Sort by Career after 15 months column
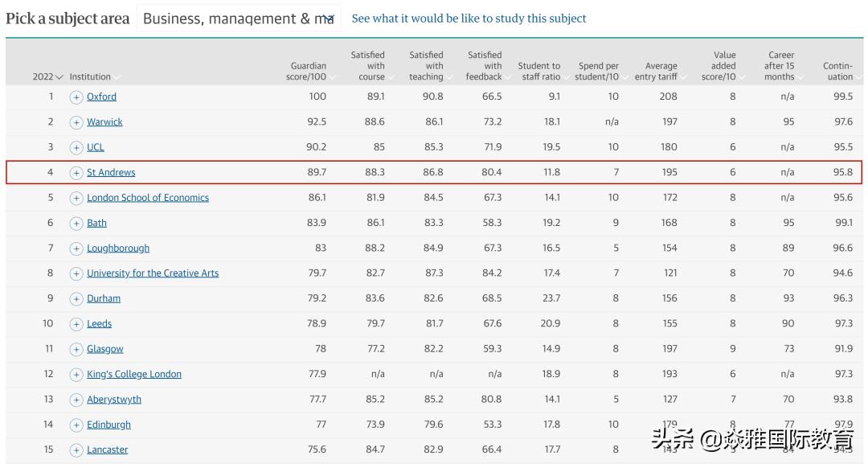The height and width of the screenshot is (464, 868). [x=784, y=66]
